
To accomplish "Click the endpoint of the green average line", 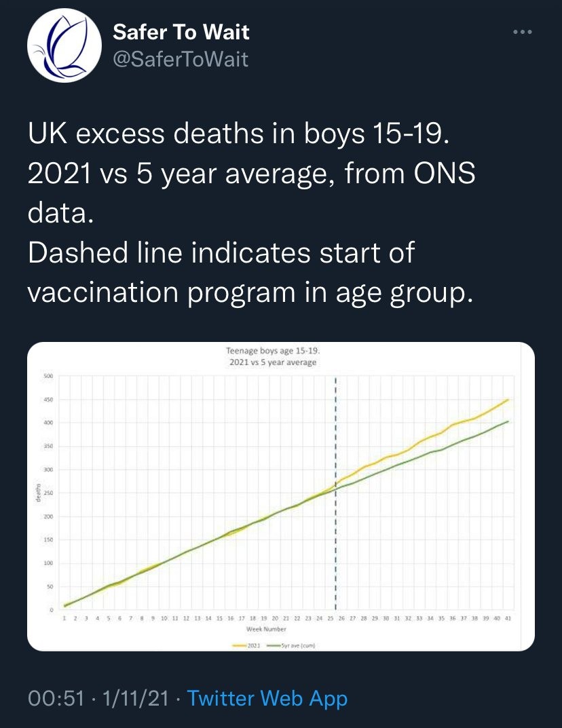I will pos(508,421).
